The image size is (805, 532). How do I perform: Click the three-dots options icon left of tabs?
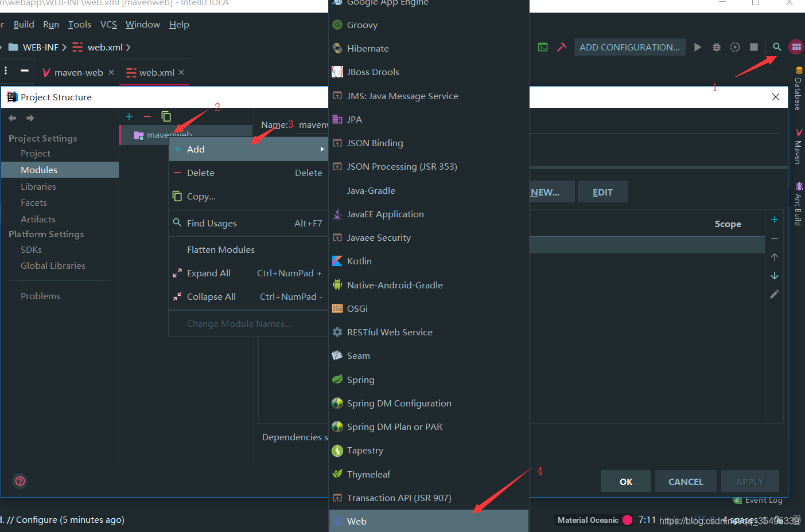coord(6,71)
